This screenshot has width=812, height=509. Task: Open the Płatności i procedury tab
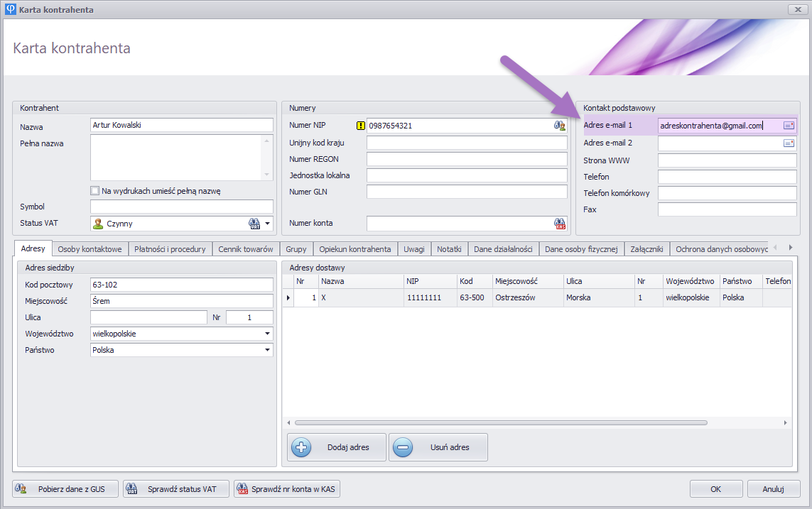click(170, 249)
